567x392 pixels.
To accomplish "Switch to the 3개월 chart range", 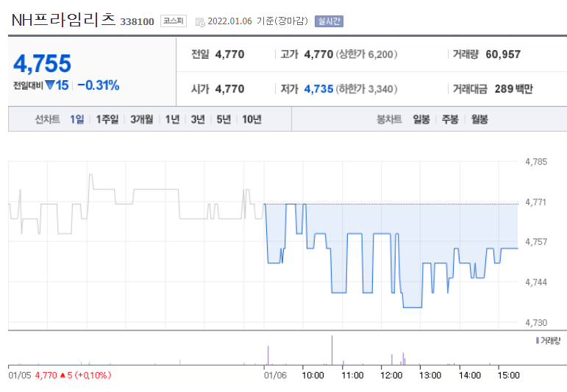I will 142,119.
